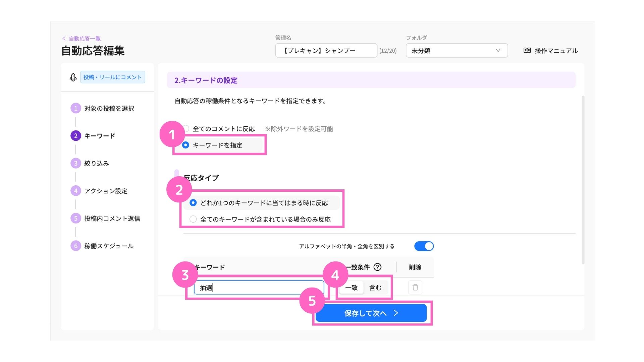
Task: Click the step 1 circle in the sidebar
Action: click(76, 108)
